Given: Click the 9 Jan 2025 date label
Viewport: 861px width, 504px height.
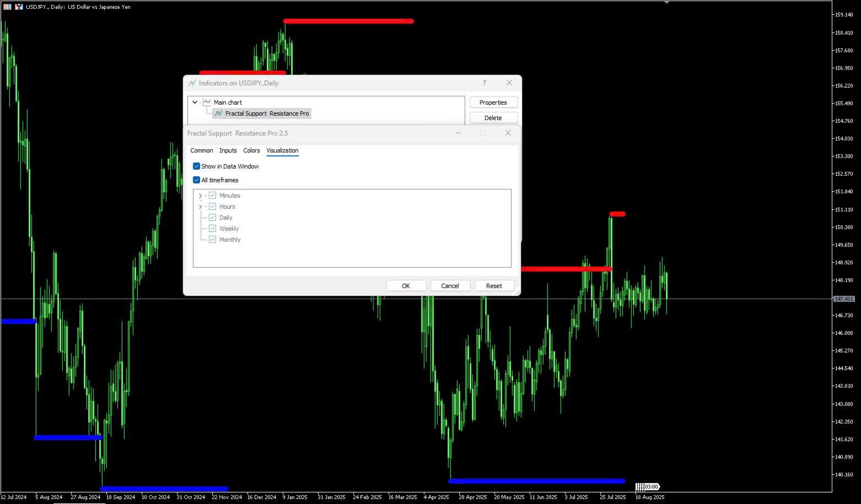Looking at the screenshot, I should [x=295, y=497].
